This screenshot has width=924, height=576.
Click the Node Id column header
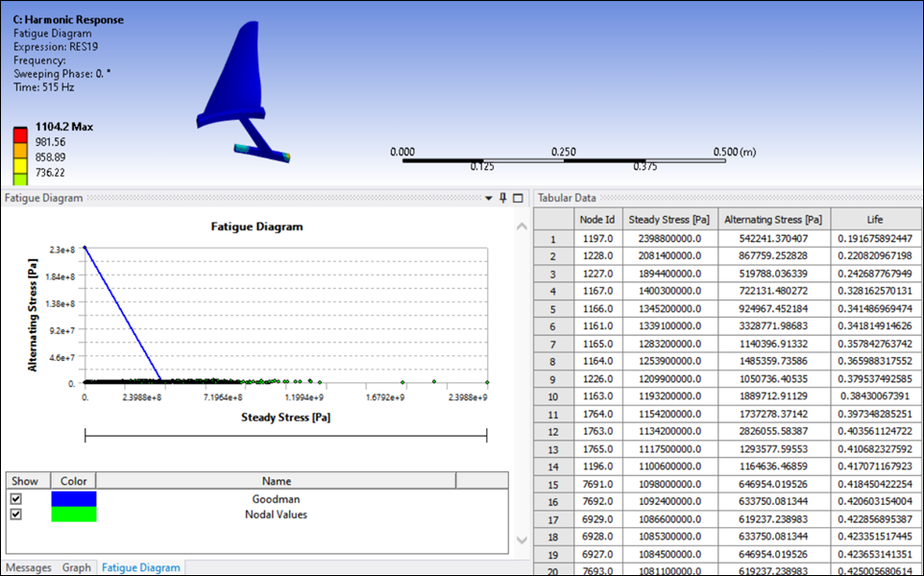pos(597,220)
